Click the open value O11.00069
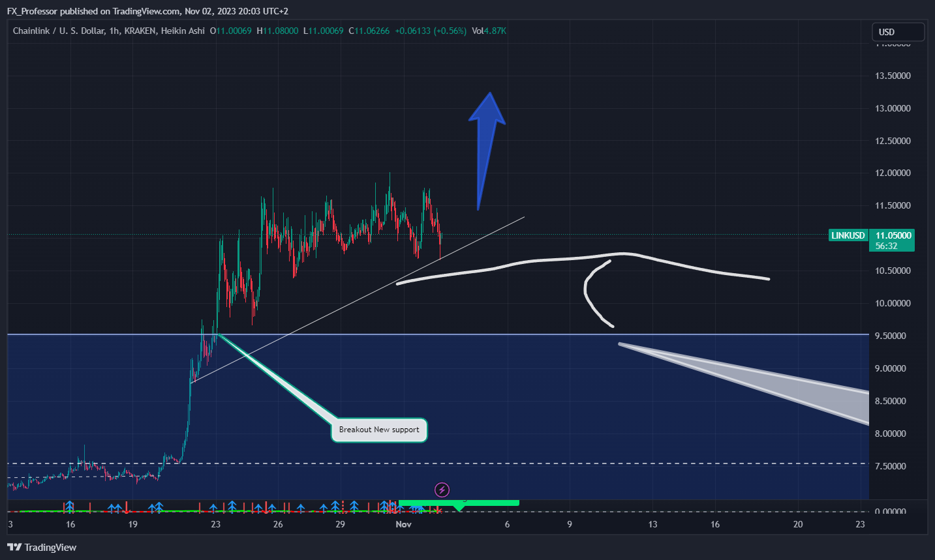This screenshot has width=935, height=560. pos(231,31)
